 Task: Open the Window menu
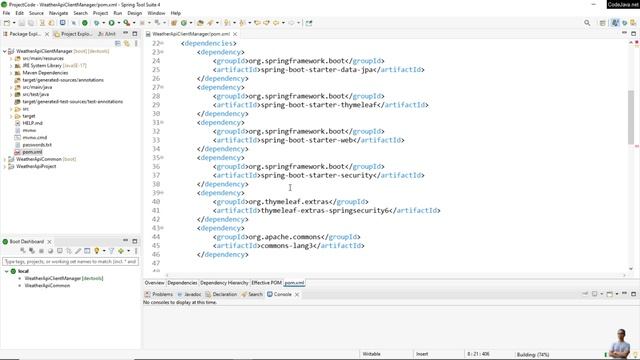coord(156,13)
